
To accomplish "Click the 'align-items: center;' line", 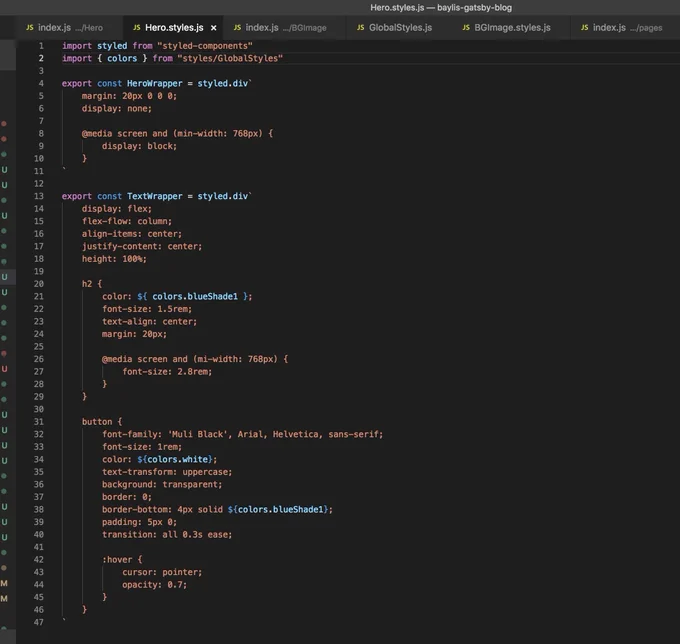I will 132,234.
